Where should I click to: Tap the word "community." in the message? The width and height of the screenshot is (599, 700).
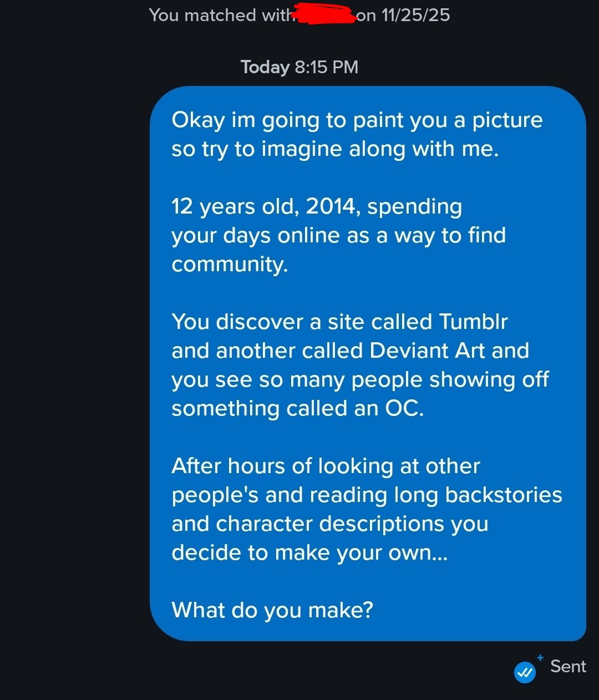tap(230, 264)
